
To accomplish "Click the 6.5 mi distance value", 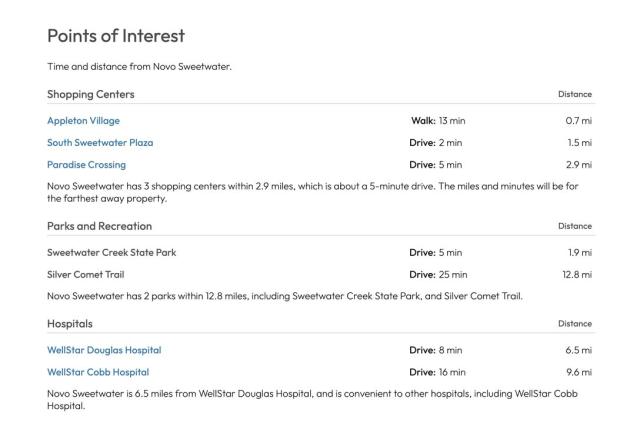I will [x=579, y=350].
